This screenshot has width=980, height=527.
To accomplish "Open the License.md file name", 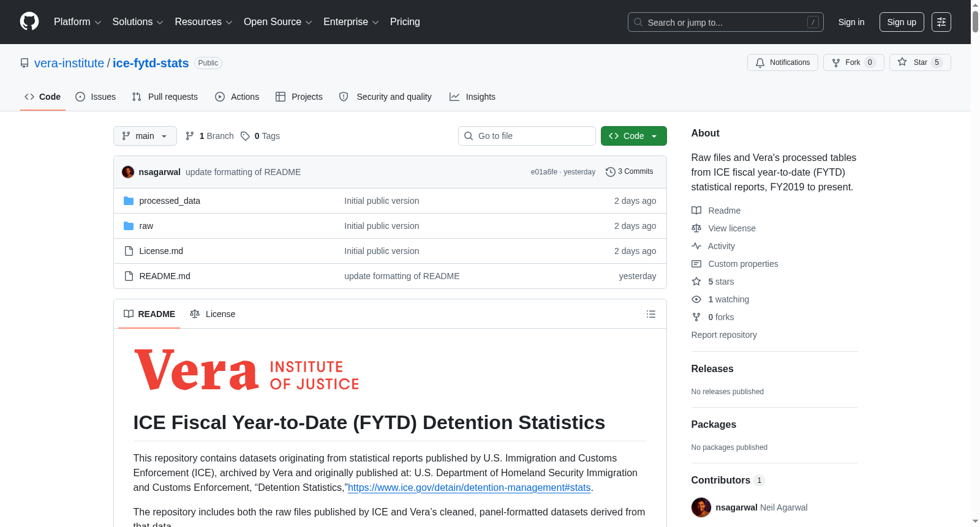I will (x=161, y=251).
